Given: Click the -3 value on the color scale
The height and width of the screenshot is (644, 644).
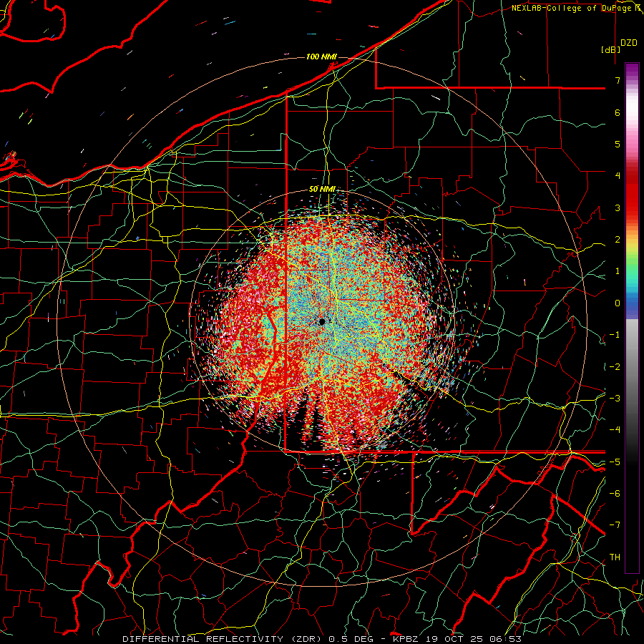Looking at the screenshot, I should point(615,399).
